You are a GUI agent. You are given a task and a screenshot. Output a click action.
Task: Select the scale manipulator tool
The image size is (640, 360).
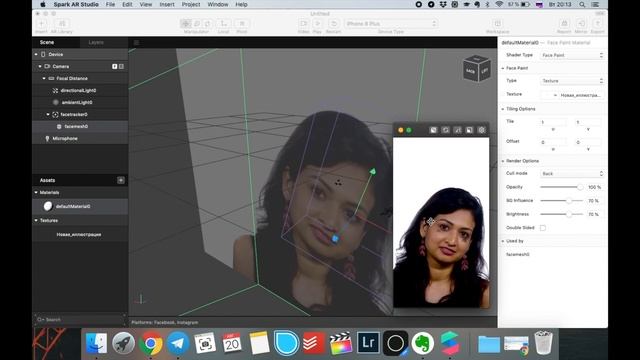tap(207, 24)
